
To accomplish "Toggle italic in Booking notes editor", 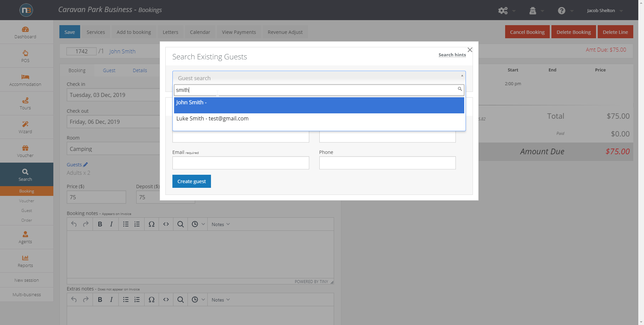I will tap(111, 224).
